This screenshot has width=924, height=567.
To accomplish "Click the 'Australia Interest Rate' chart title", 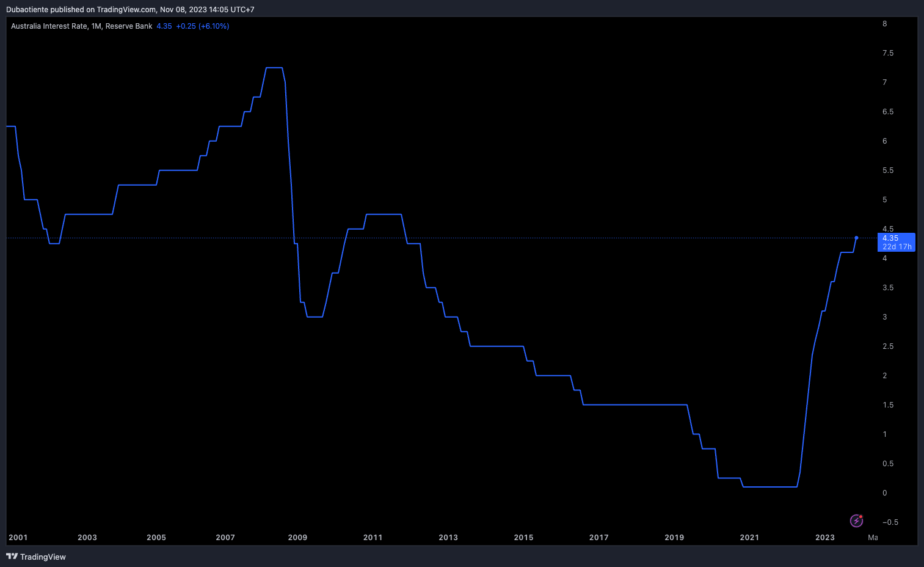I will 49,26.
